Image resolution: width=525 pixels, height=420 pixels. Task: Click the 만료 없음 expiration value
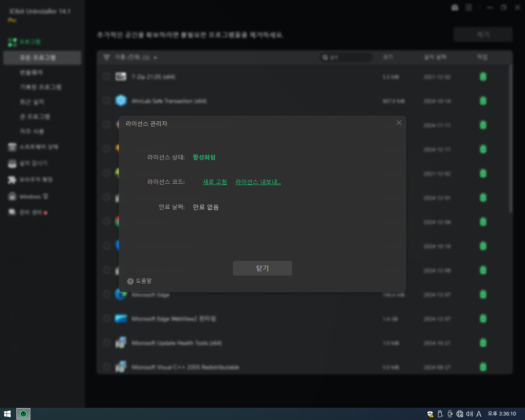(x=206, y=207)
